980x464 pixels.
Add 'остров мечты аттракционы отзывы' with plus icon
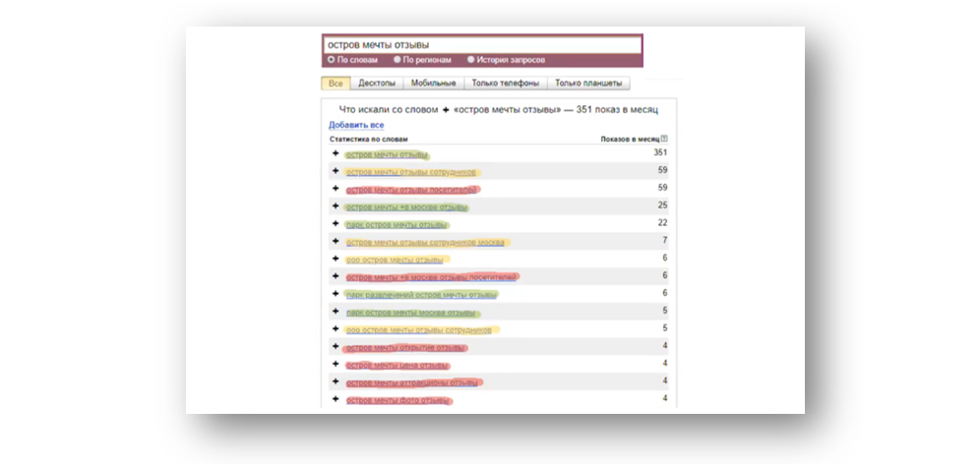[x=336, y=381]
